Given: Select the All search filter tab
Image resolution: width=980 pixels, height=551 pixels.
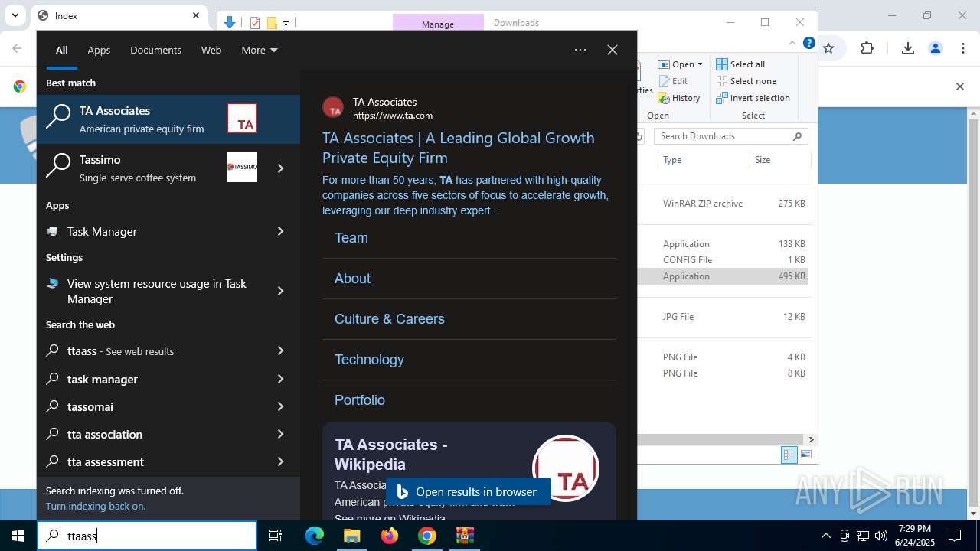Looking at the screenshot, I should point(62,50).
